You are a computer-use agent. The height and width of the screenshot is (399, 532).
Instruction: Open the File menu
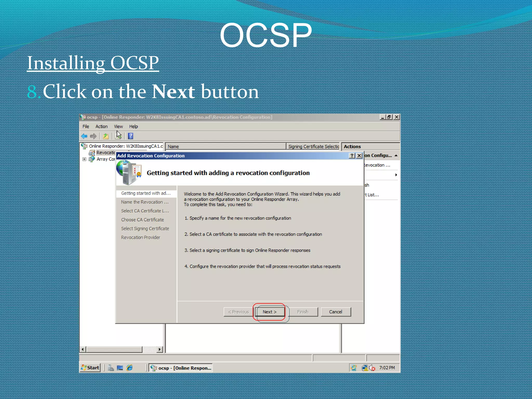point(86,127)
